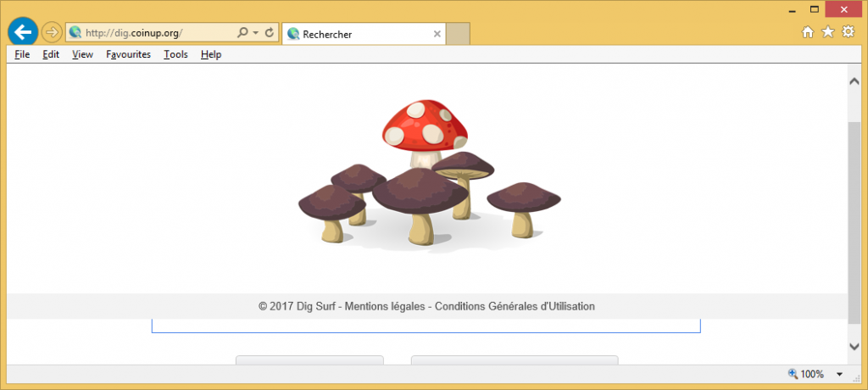
Task: Open Favourites with the star icon
Action: [828, 32]
